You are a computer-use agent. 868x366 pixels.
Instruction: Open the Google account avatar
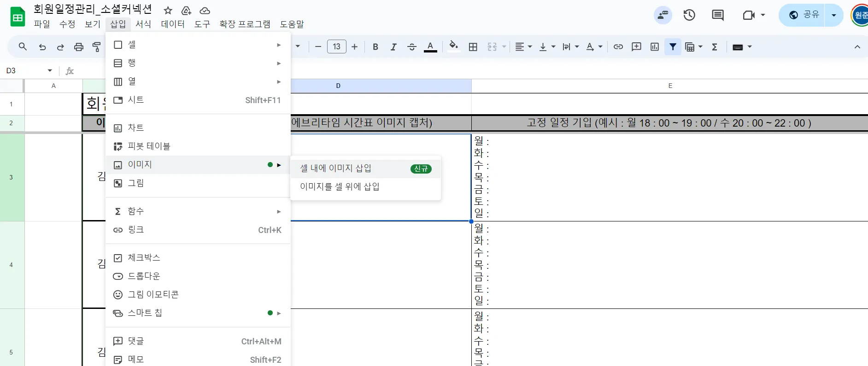click(x=860, y=15)
